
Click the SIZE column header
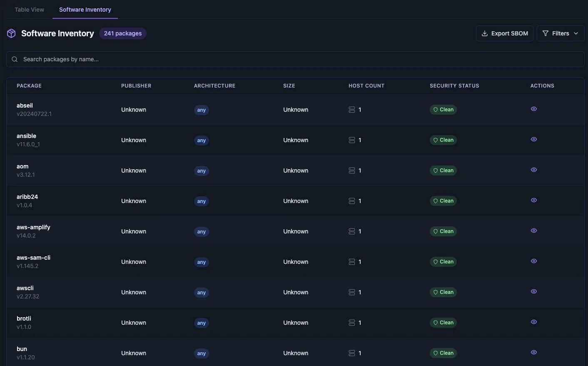[x=289, y=86]
